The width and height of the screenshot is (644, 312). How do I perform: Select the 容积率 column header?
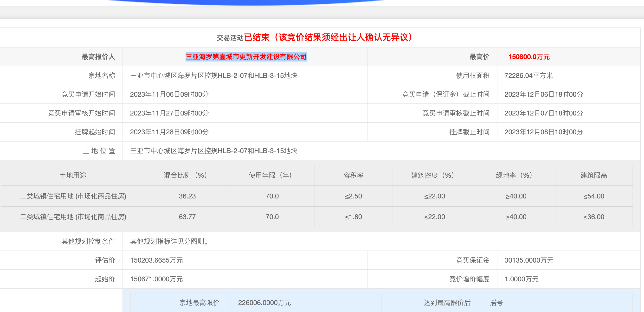click(x=353, y=175)
